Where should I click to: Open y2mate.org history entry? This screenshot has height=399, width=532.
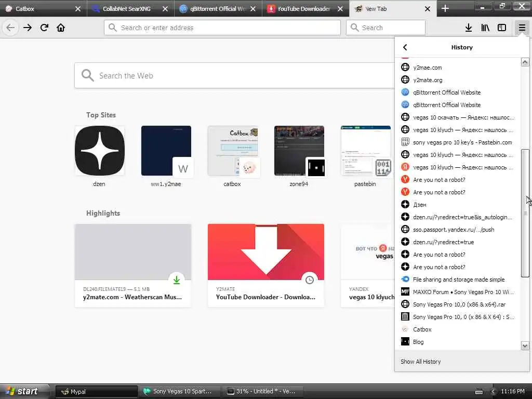pyautogui.click(x=458, y=80)
